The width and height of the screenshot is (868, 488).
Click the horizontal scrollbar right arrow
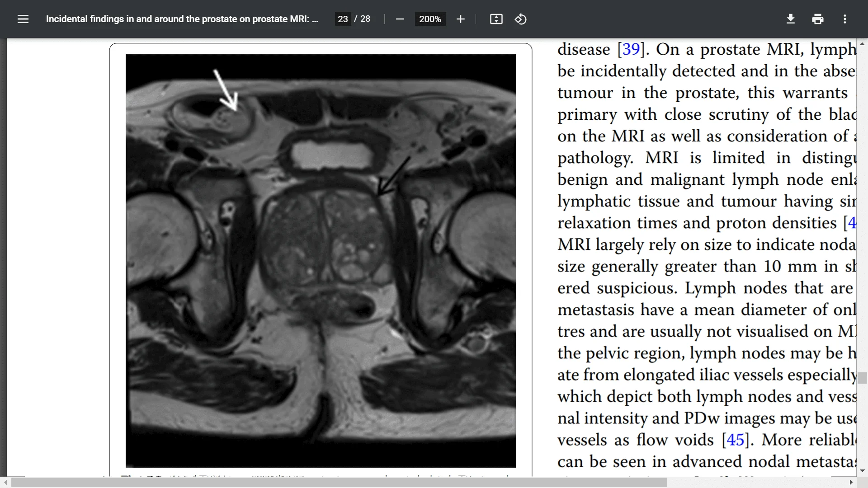(851, 483)
